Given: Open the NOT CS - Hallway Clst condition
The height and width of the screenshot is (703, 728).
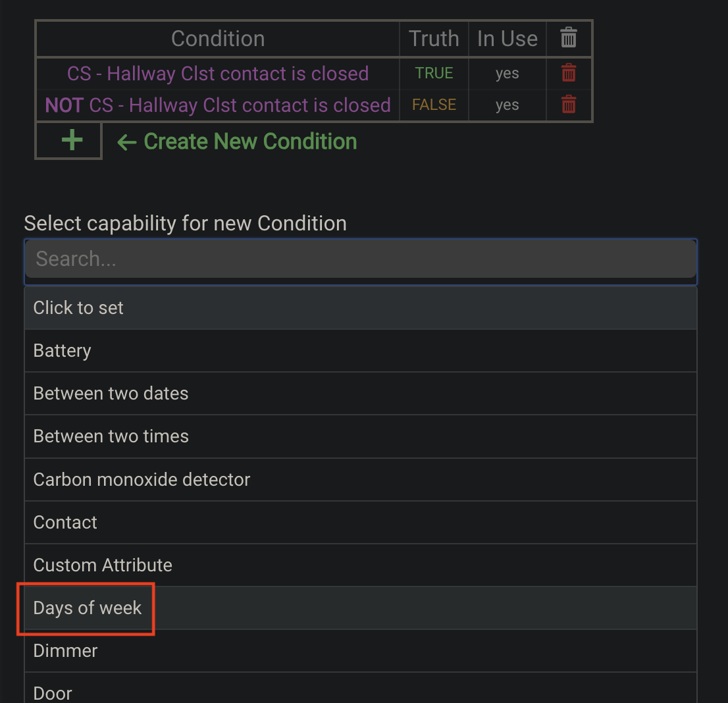Looking at the screenshot, I should (218, 105).
